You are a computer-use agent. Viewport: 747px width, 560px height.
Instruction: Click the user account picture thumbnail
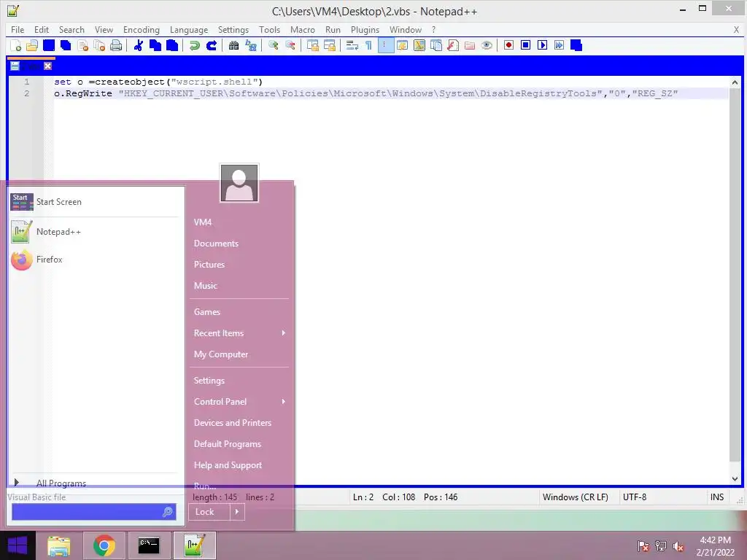tap(239, 183)
